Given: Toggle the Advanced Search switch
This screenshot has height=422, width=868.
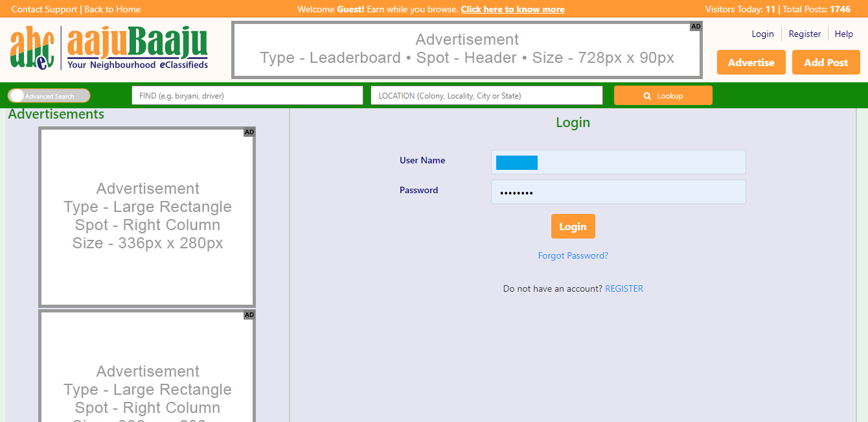Looking at the screenshot, I should pos(49,96).
